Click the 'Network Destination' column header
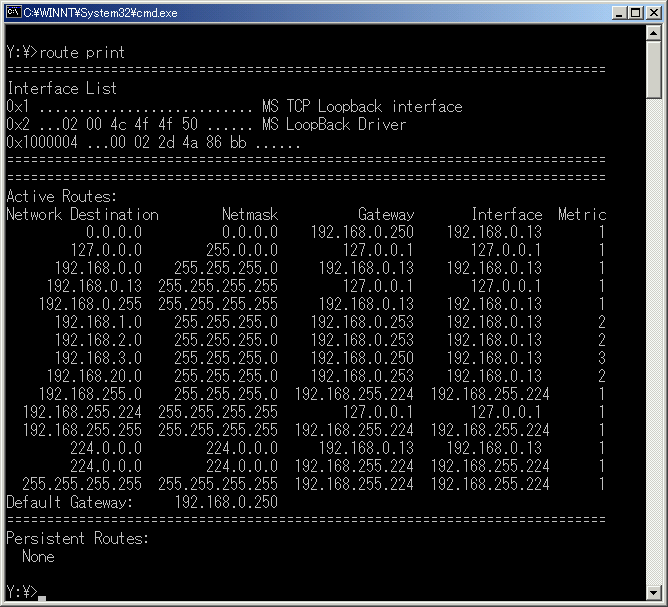The width and height of the screenshot is (668, 607). pyautogui.click(x=82, y=214)
